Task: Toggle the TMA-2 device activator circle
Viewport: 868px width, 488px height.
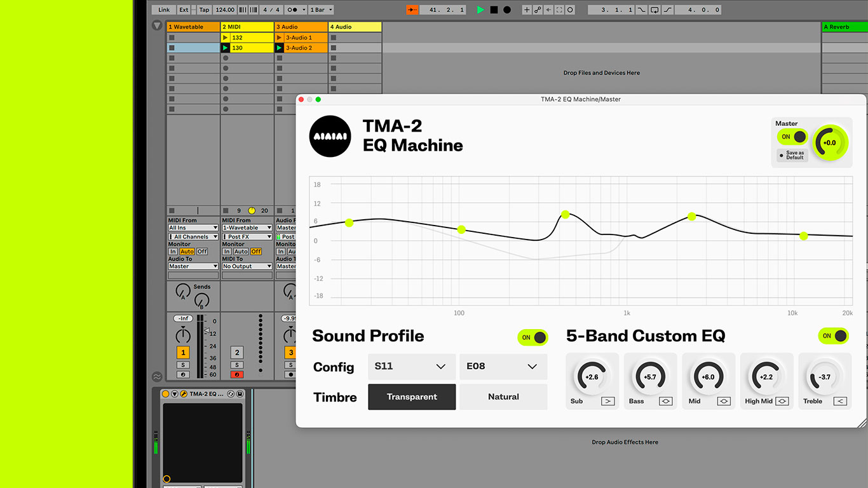Action: pyautogui.click(x=166, y=394)
